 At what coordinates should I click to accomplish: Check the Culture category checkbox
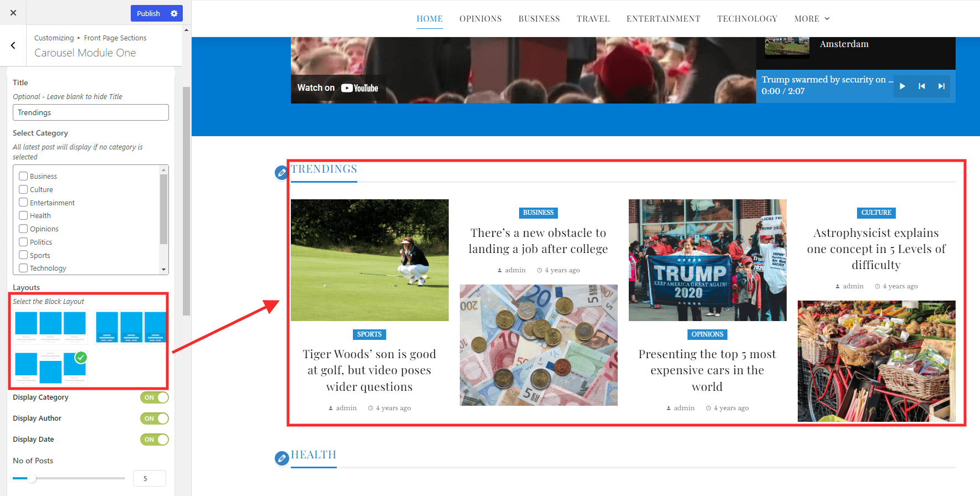pos(23,189)
